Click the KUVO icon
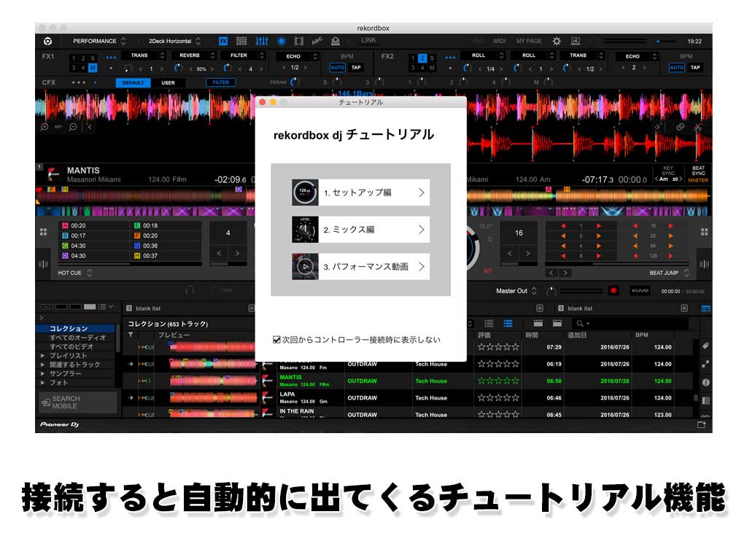The width and height of the screenshot is (747, 560). [639, 290]
